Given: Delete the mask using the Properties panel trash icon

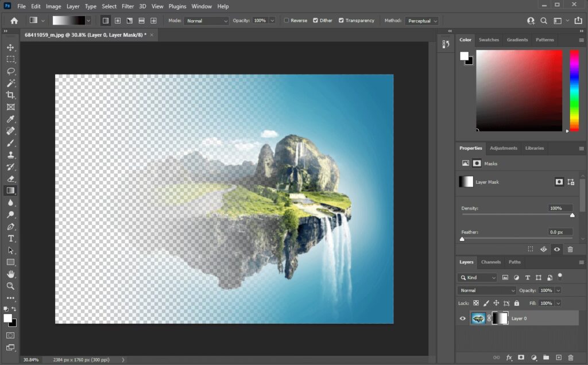Looking at the screenshot, I should click(570, 249).
